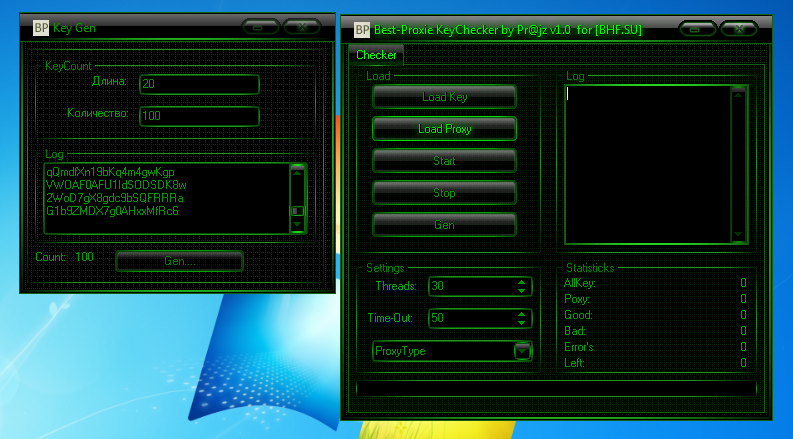793x439 pixels.
Task: Focus the Количество quantity input field
Action: [x=199, y=116]
